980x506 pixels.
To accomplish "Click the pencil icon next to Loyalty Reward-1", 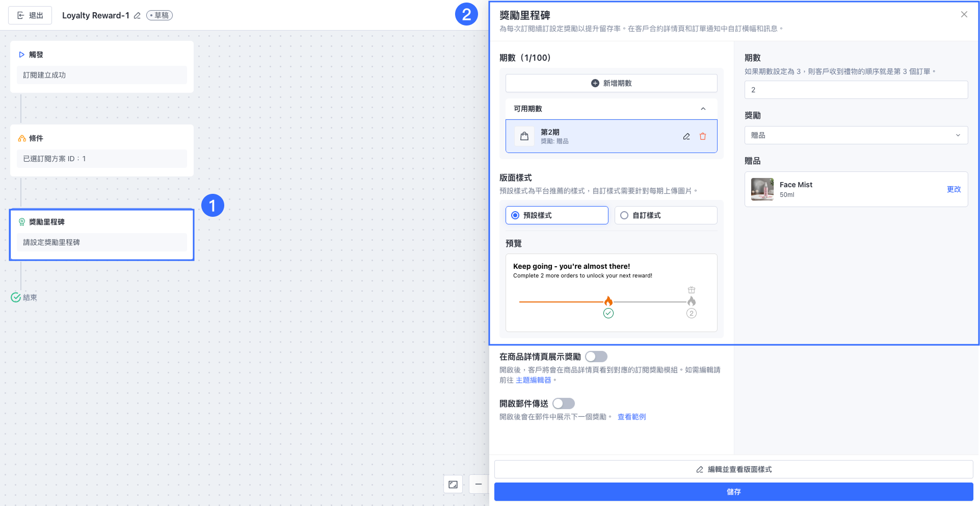I will 137,16.
